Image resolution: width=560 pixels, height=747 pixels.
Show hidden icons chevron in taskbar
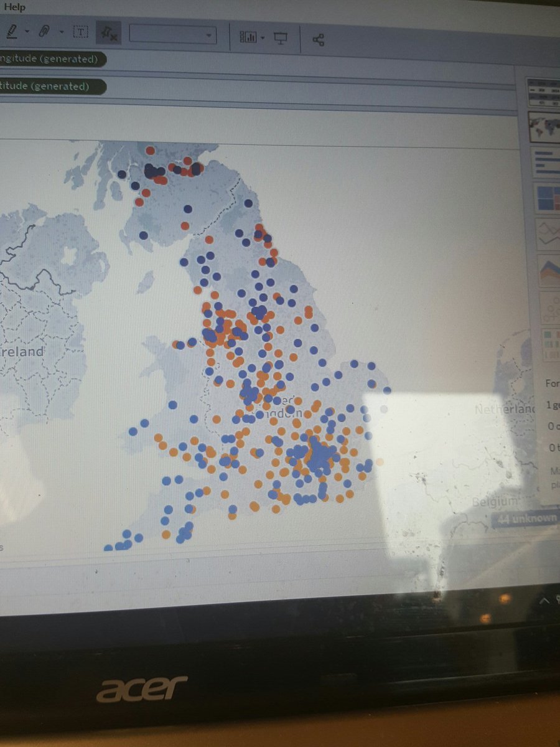pos(544,600)
